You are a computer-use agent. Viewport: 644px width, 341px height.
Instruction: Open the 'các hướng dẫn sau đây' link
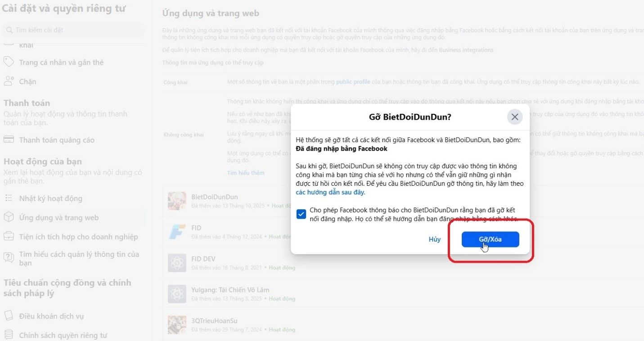(x=330, y=192)
